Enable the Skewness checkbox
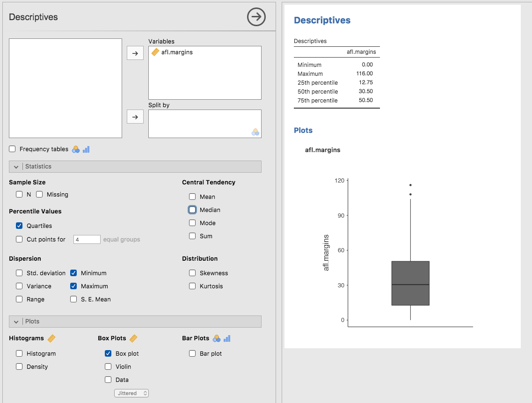The height and width of the screenshot is (403, 532). tap(192, 273)
